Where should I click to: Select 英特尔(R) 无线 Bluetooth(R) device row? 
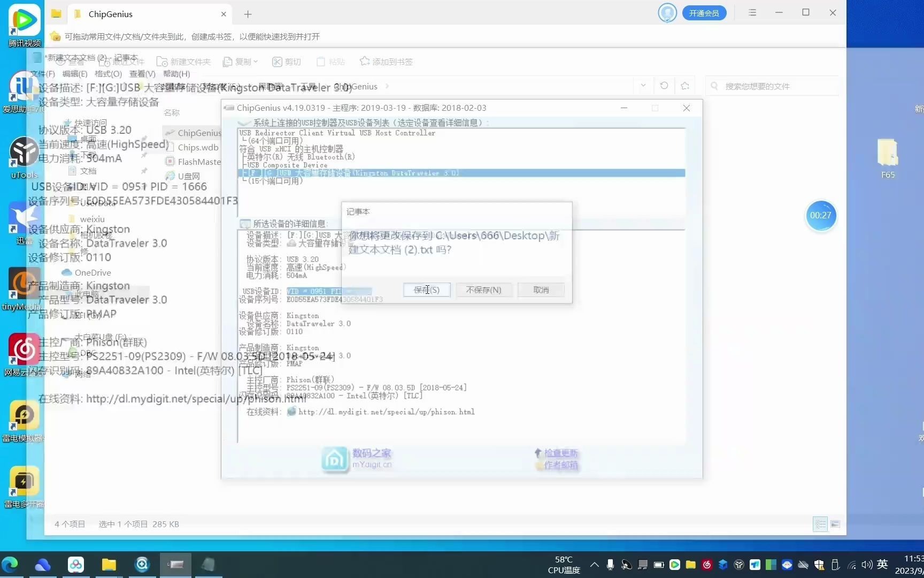298,157
